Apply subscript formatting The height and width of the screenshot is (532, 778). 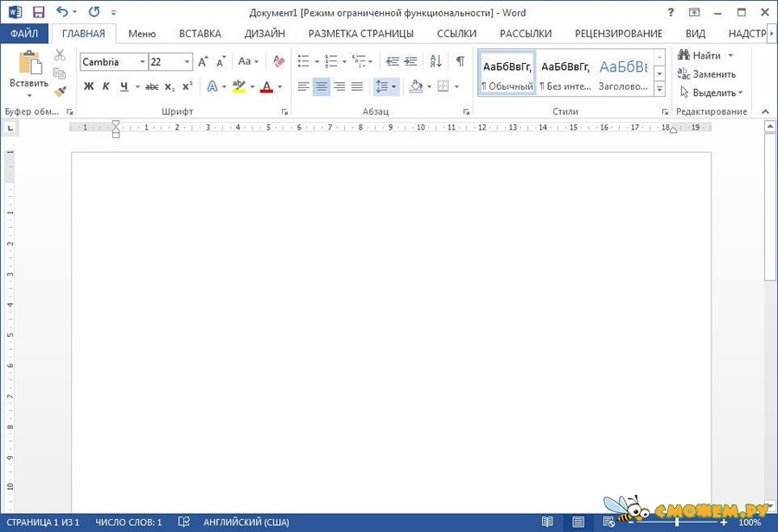click(x=169, y=86)
